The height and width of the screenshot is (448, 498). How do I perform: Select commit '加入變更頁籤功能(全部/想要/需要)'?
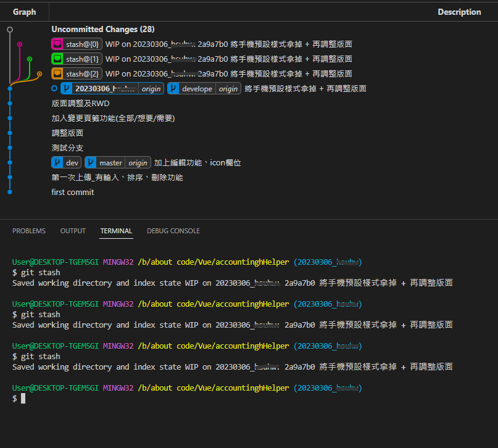pyautogui.click(x=113, y=118)
